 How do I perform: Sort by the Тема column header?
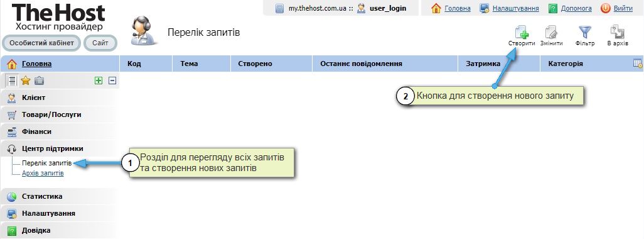pos(201,64)
